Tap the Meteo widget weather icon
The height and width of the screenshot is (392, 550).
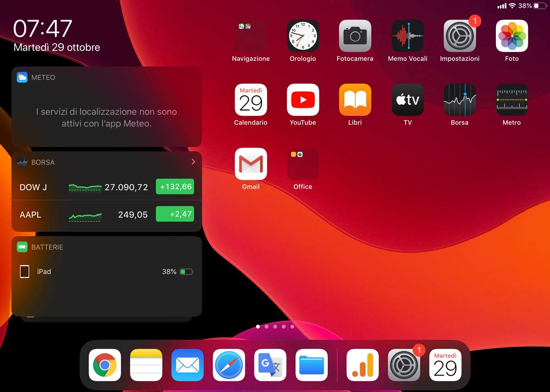coord(22,77)
